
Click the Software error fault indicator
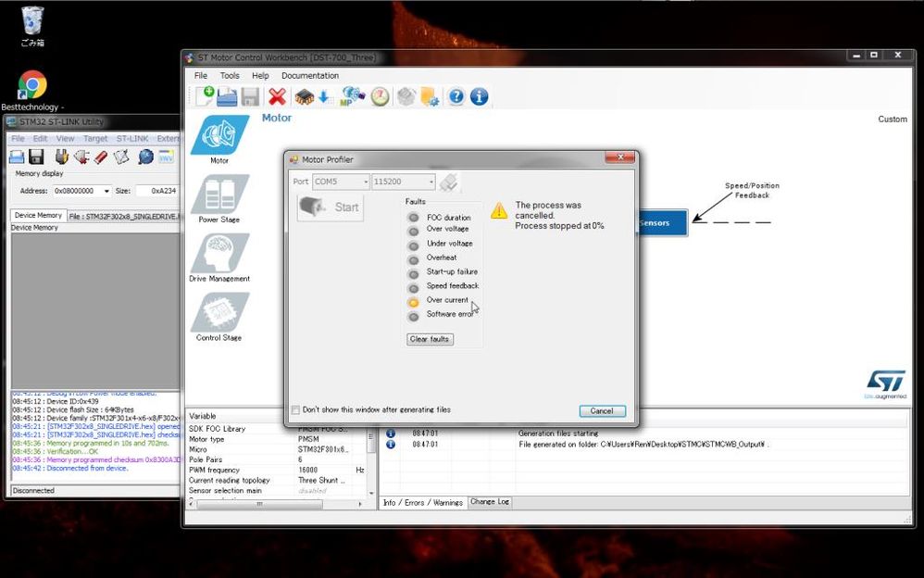pyautogui.click(x=414, y=317)
